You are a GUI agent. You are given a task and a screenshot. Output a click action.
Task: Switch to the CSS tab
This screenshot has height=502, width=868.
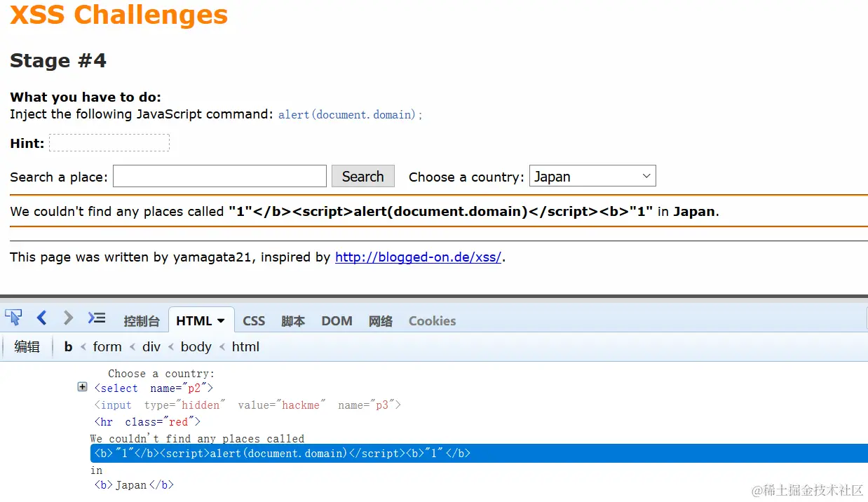point(254,321)
